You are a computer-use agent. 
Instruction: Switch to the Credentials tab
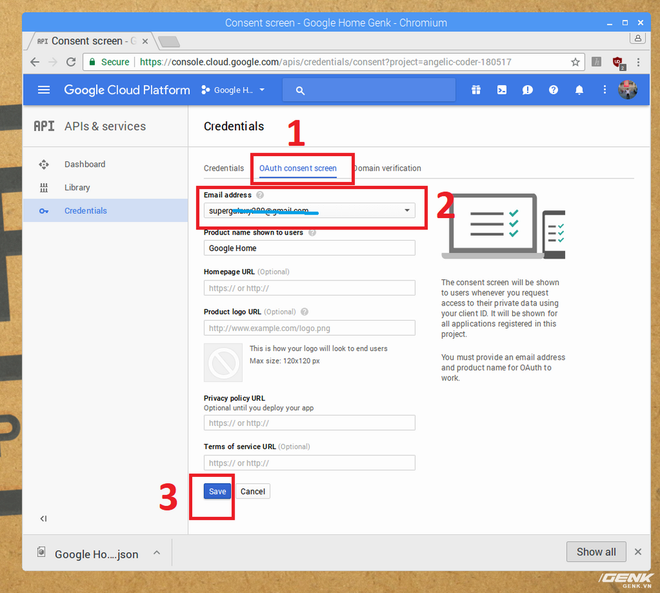click(x=224, y=168)
